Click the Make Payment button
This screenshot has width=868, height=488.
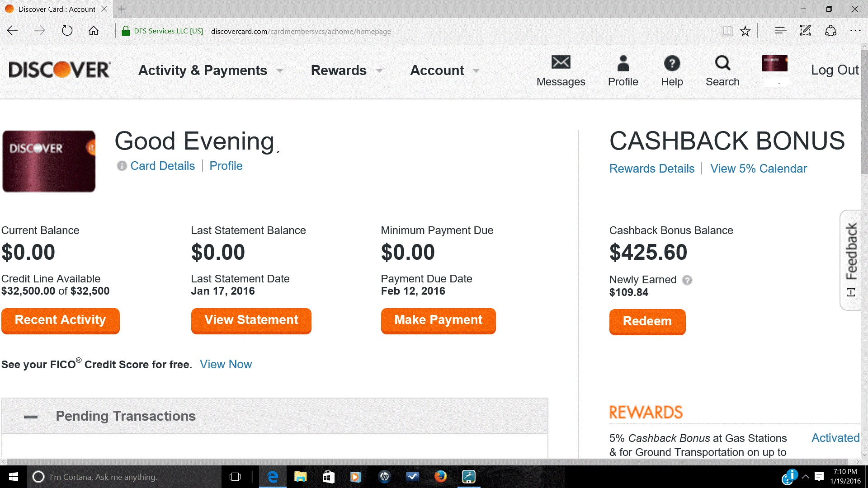tap(438, 321)
